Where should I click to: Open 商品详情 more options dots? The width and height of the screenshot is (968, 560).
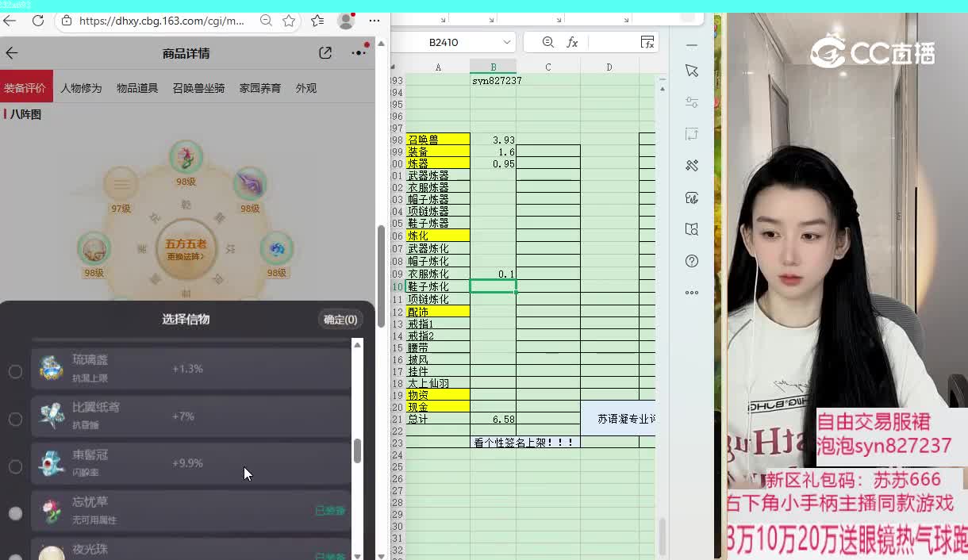359,53
